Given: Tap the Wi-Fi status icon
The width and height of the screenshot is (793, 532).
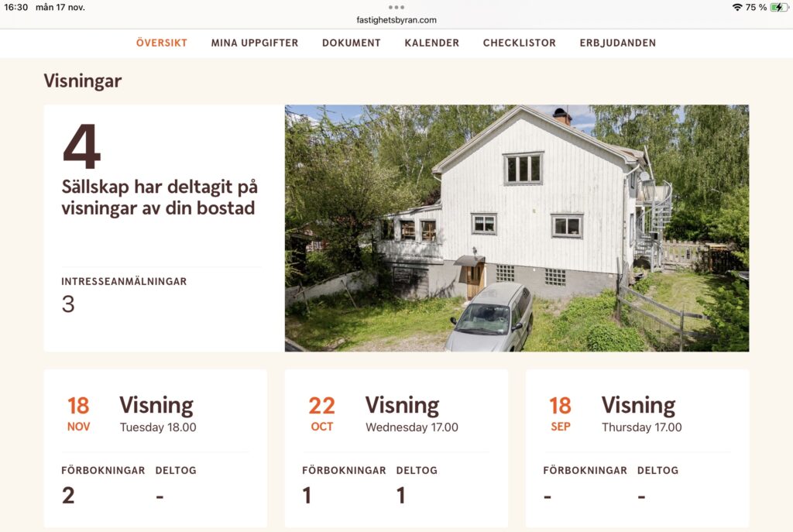Looking at the screenshot, I should point(737,7).
